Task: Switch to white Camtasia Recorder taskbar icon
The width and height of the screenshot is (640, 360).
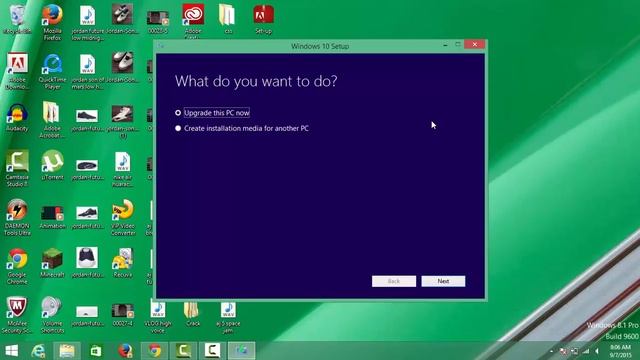Action: 212,351
